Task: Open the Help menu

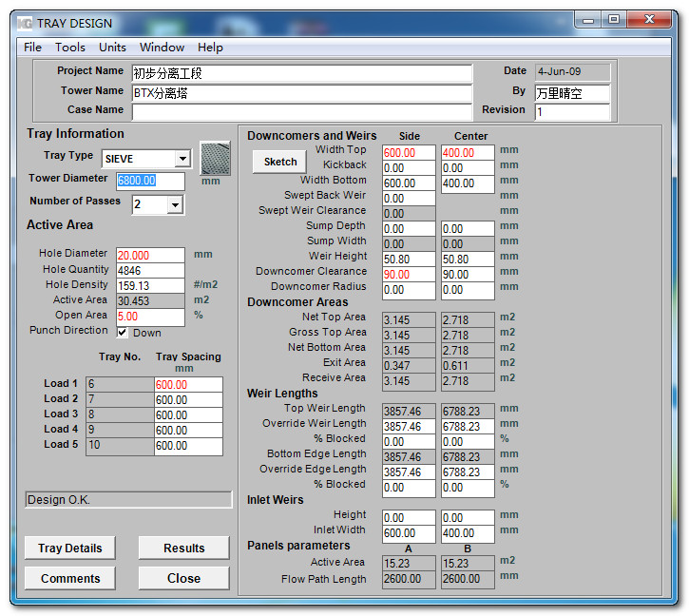Action: [210, 47]
